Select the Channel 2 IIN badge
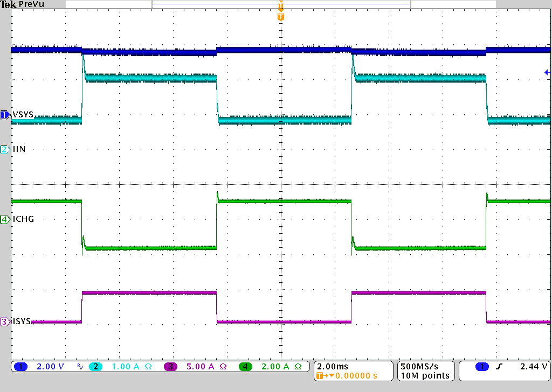This screenshot has width=552, height=392. click(x=4, y=149)
